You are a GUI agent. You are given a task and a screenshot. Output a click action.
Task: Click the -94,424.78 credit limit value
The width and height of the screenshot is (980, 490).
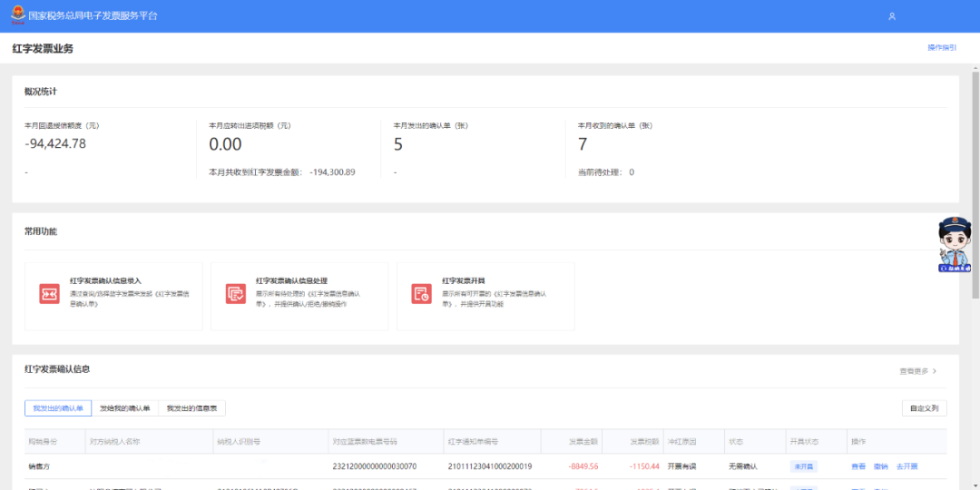coord(55,143)
